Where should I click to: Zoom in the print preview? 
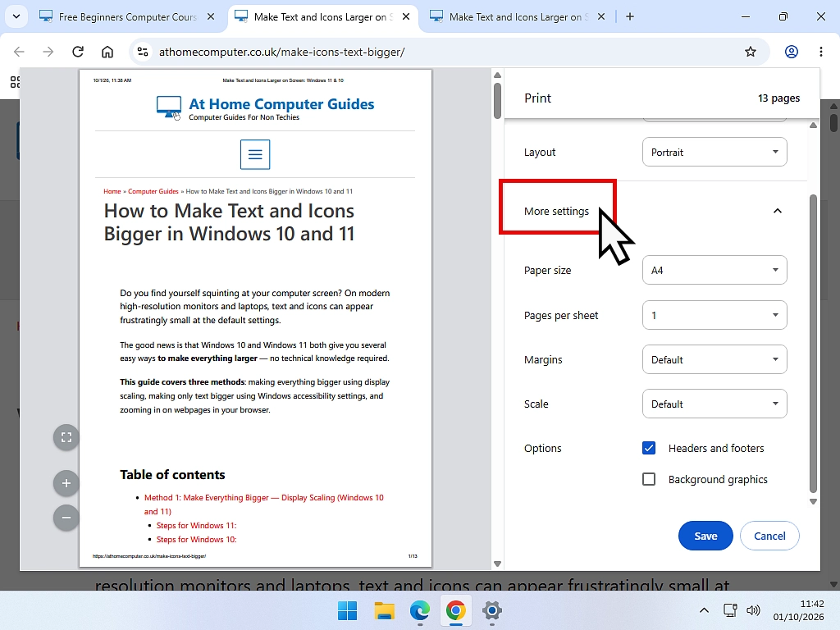pyautogui.click(x=66, y=483)
